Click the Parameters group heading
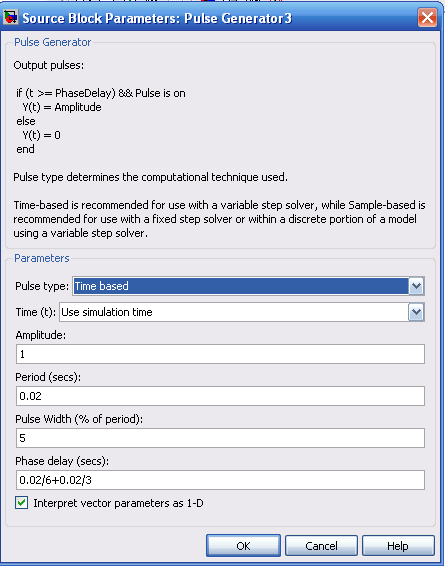This screenshot has height=566, width=445. click(x=42, y=258)
